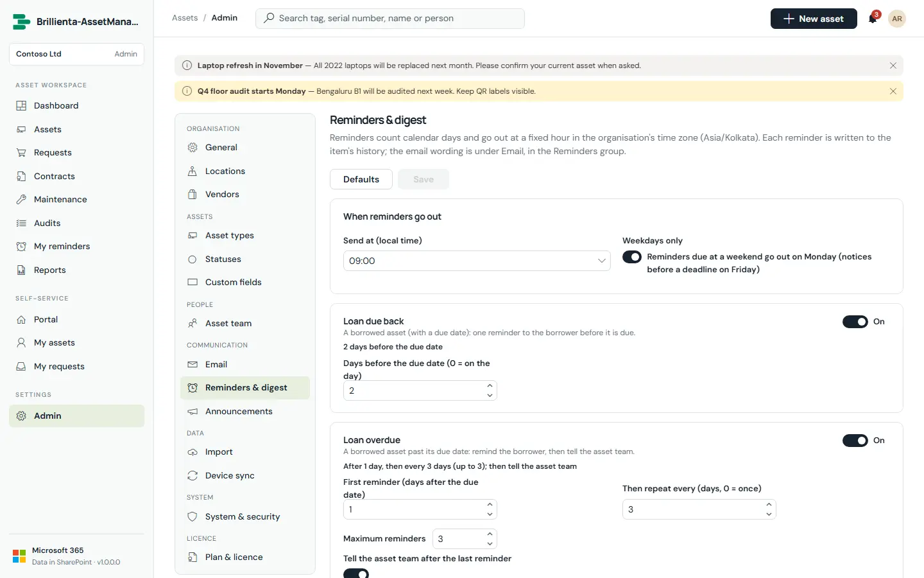Click the Contracts document icon
Screen dimensions: 924x578
click(x=21, y=176)
